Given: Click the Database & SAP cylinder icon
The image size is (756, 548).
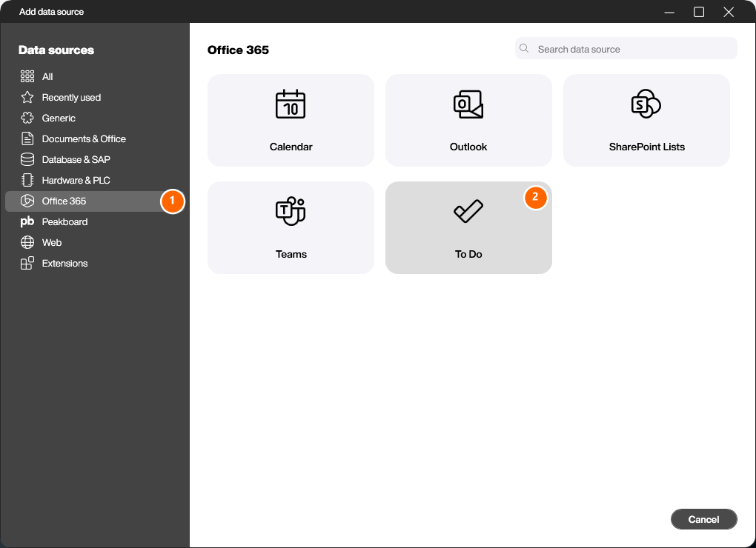Looking at the screenshot, I should [27, 159].
